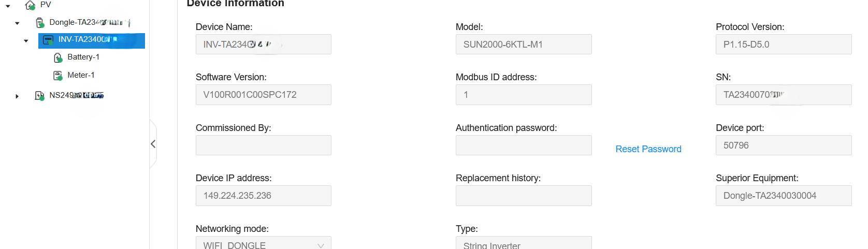Click the PV plant home icon
Screen dimensions: 868x249
30,5
